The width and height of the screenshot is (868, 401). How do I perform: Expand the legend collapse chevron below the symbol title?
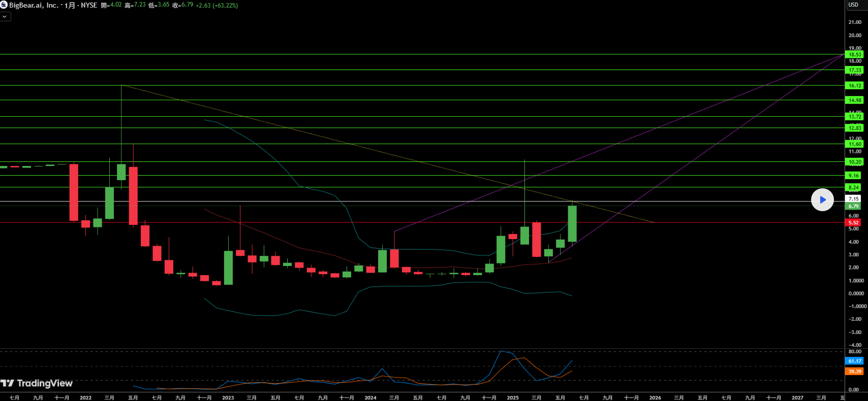point(5,16)
